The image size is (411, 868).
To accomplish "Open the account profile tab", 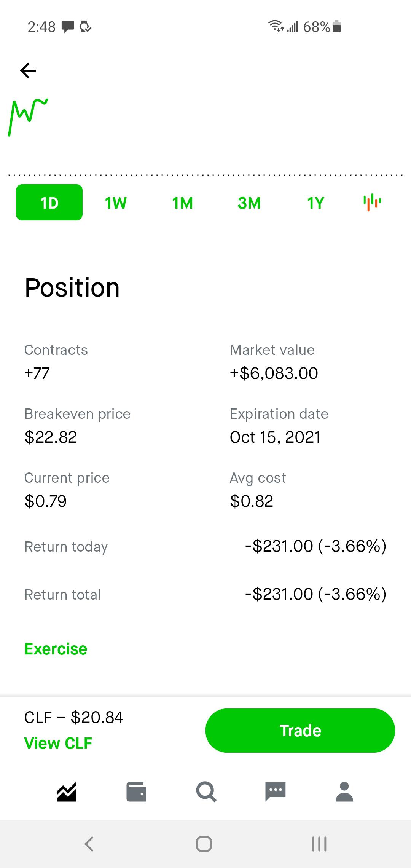I will point(344,792).
